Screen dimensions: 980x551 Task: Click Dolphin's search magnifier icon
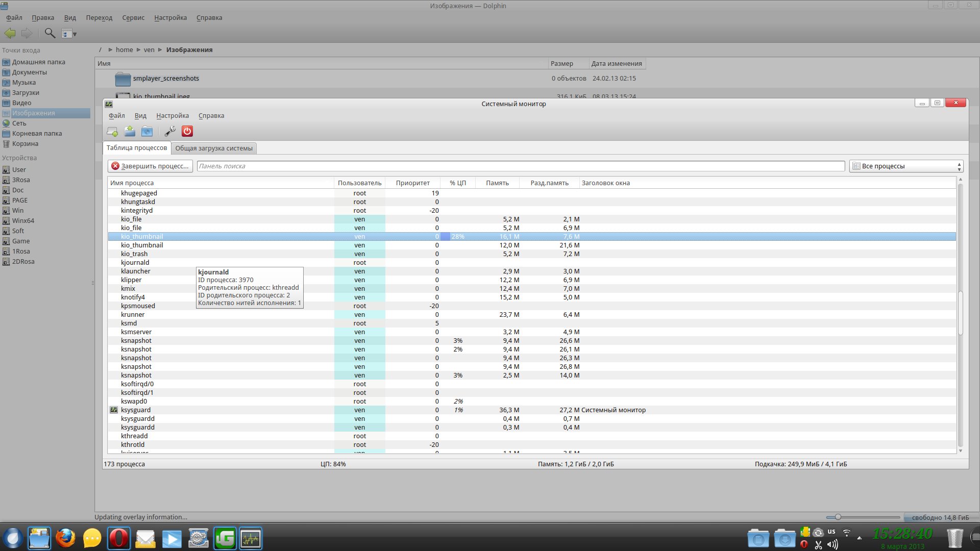(x=50, y=34)
